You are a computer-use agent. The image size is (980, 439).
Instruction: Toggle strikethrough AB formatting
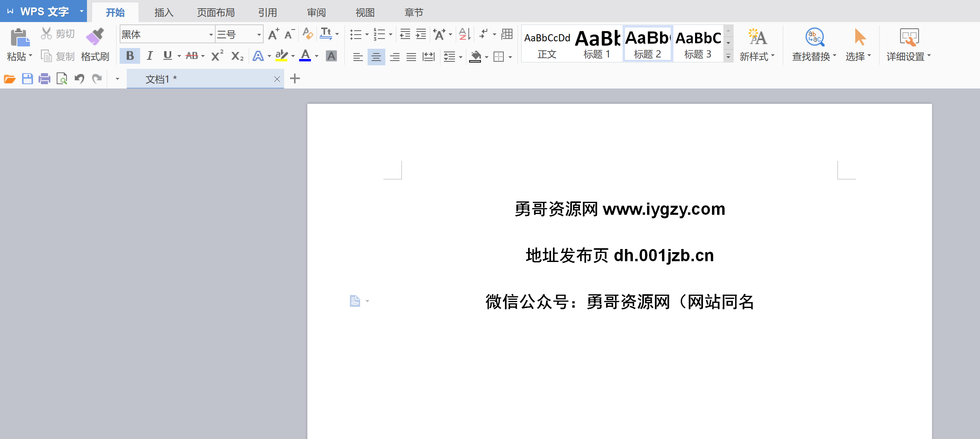(192, 56)
